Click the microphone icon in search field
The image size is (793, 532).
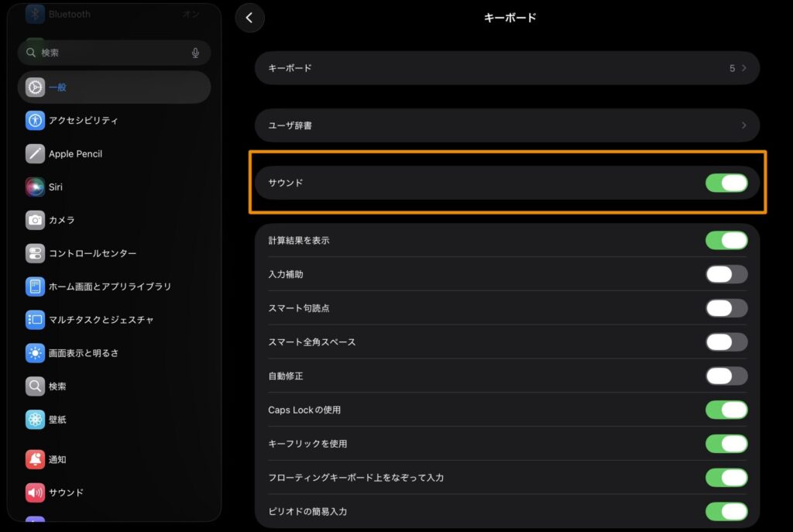coord(195,53)
